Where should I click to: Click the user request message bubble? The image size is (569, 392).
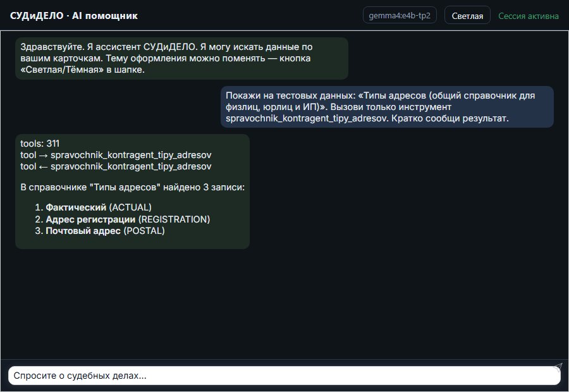point(387,107)
